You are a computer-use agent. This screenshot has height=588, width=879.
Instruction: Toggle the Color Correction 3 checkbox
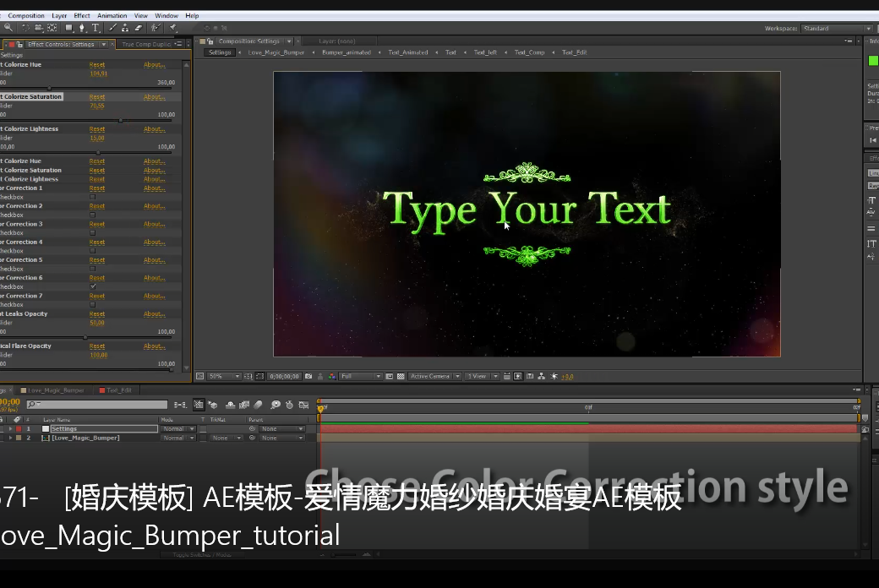click(93, 232)
